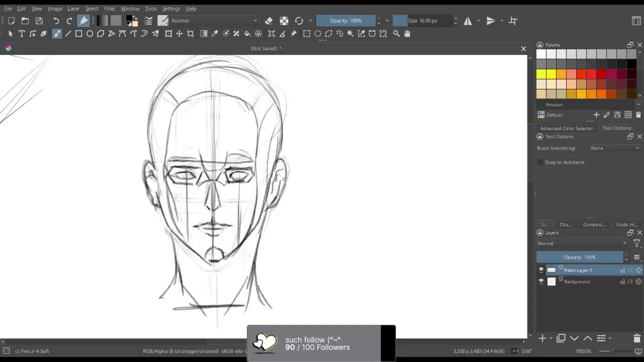Image resolution: width=644 pixels, height=362 pixels.
Task: Toggle vertical mirror tool
Action: point(491,21)
